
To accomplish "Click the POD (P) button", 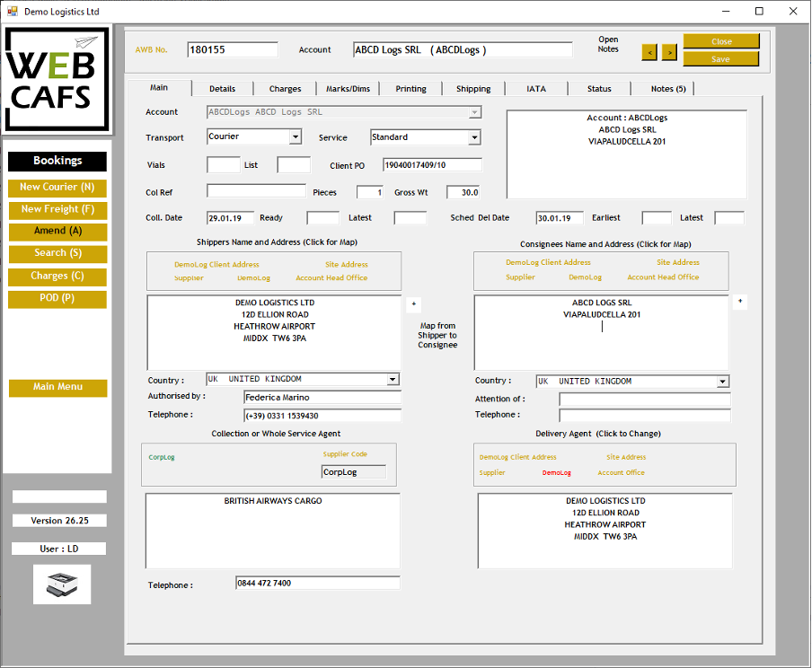I will [57, 299].
